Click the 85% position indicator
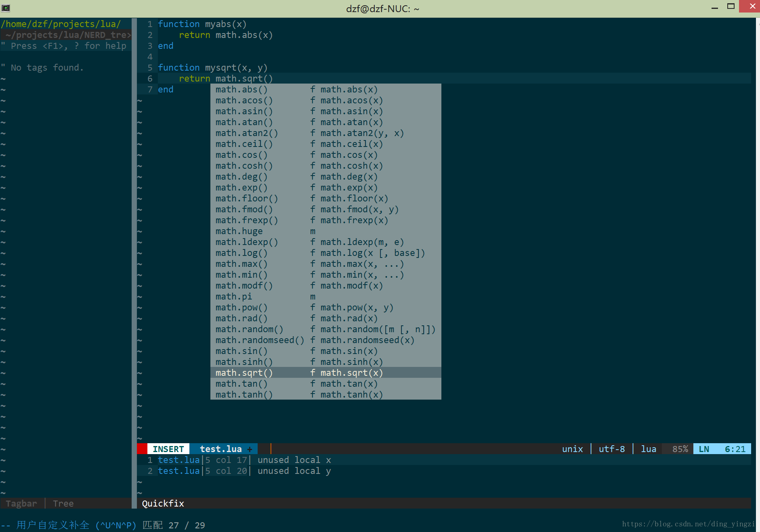 point(680,449)
